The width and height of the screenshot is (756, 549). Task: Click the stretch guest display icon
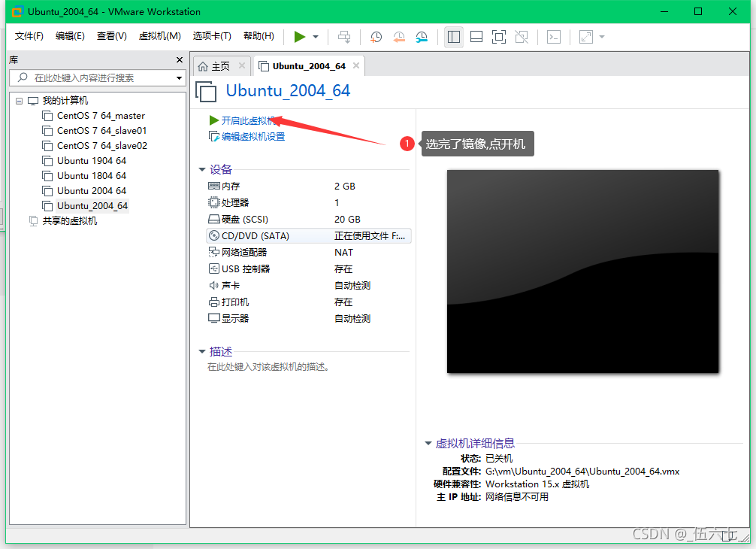tap(586, 37)
